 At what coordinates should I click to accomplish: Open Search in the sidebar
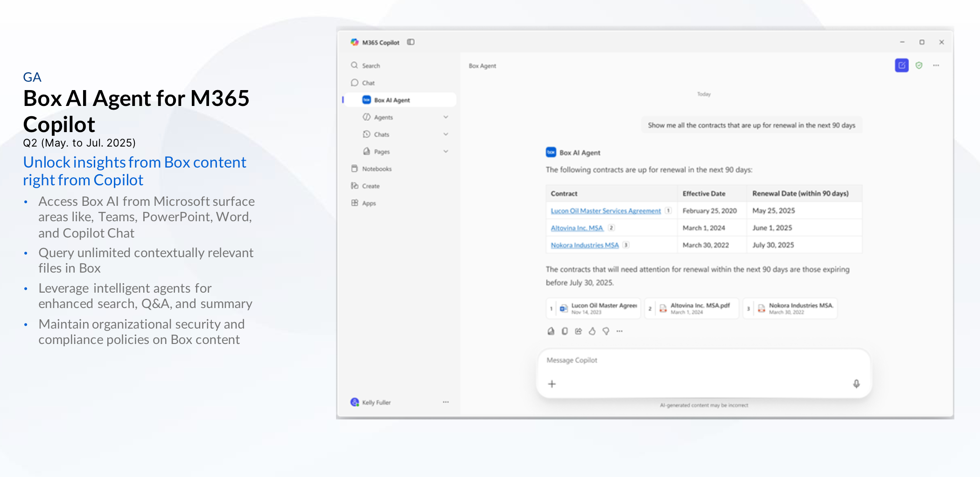pyautogui.click(x=365, y=65)
